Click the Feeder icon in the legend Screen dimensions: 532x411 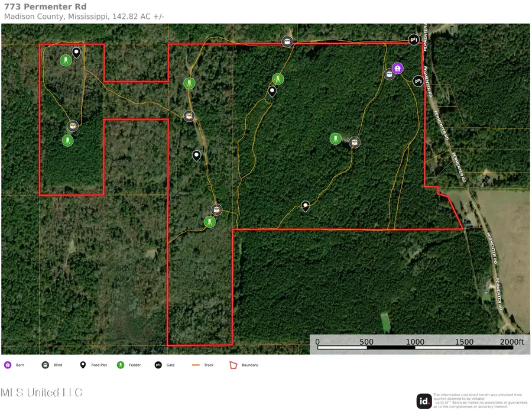click(120, 365)
